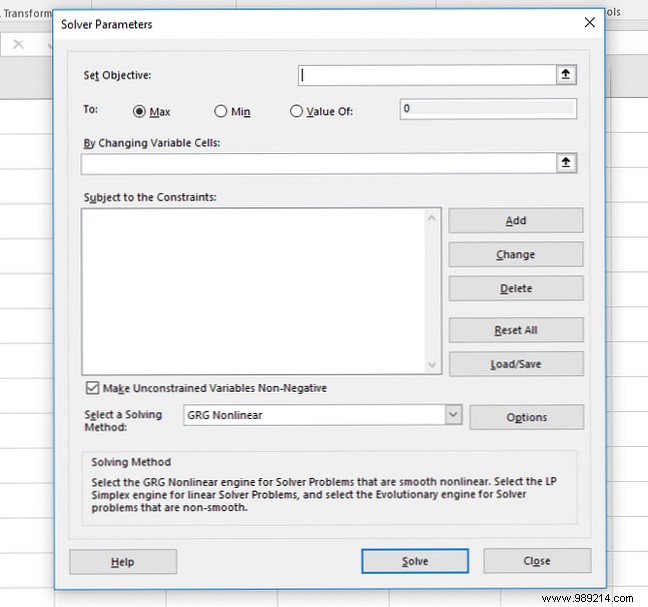Select the Max radio button

coord(139,111)
